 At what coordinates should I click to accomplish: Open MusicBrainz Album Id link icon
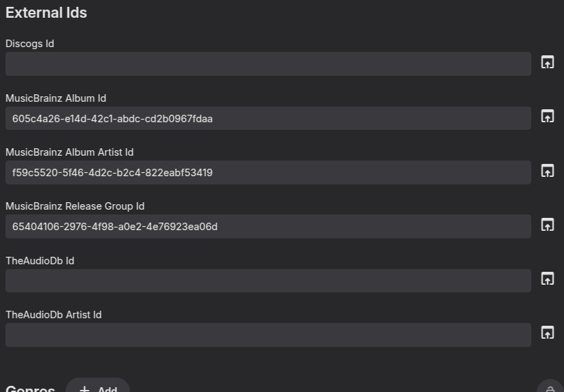pos(548,116)
